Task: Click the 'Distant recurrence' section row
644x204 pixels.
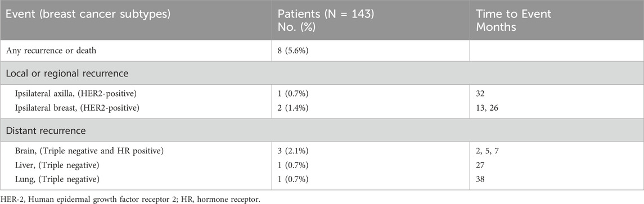Action: pyautogui.click(x=322, y=130)
